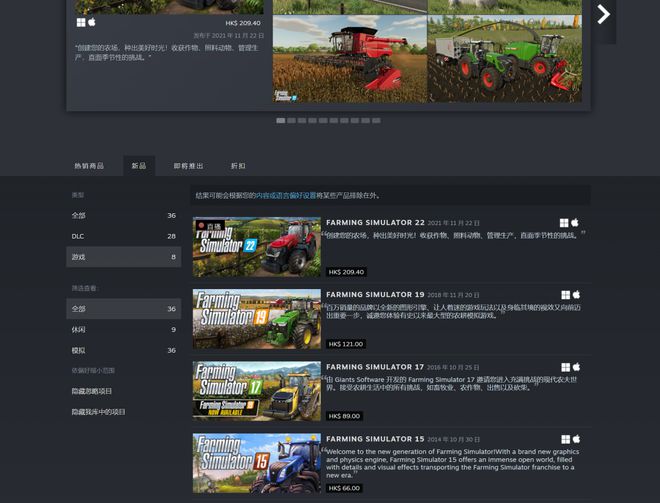
Task: Click the 2016 年 10 月 25 日 release date
Action: [x=453, y=367]
